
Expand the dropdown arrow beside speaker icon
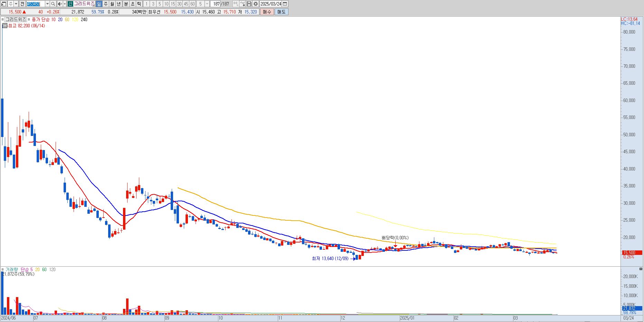click(x=65, y=4)
